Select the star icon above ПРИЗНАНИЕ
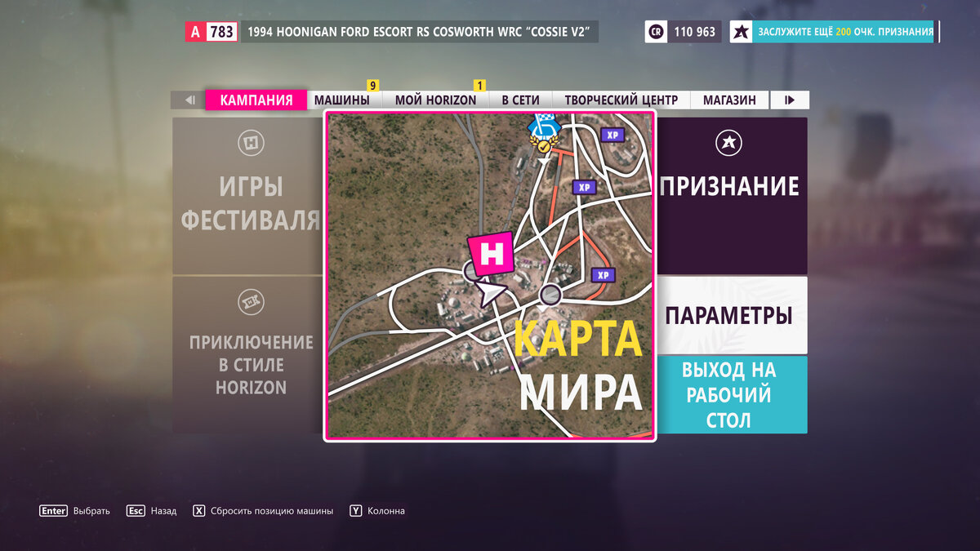The height and width of the screenshot is (551, 980). [729, 141]
